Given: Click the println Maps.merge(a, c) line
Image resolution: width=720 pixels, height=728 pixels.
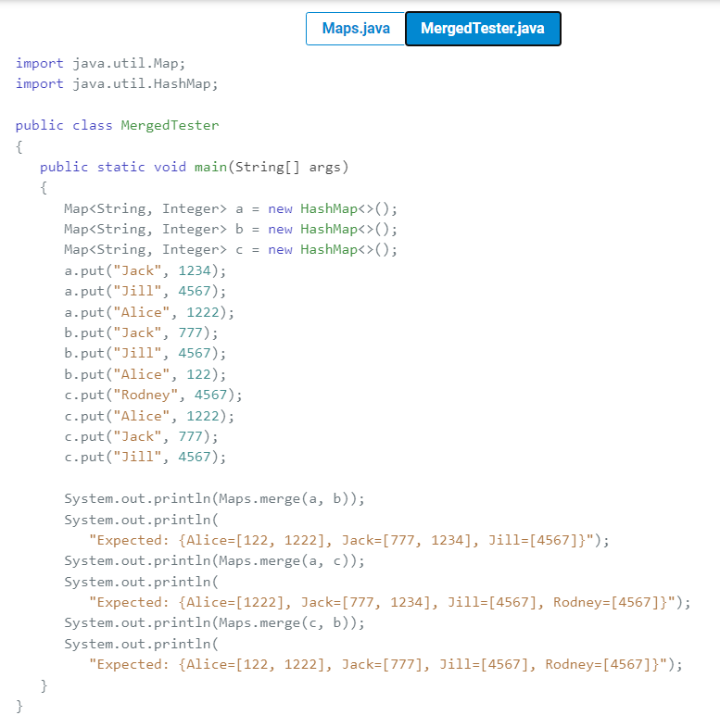Looking at the screenshot, I should [215, 561].
